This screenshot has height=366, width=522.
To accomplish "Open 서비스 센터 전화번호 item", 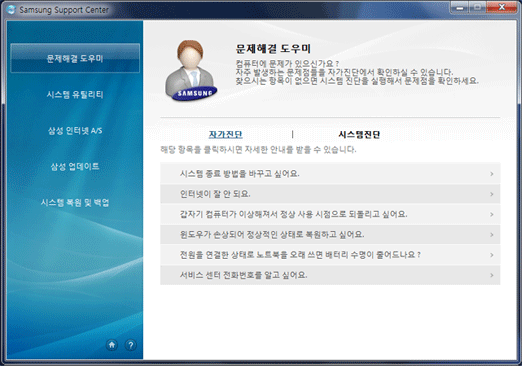I will click(330, 275).
